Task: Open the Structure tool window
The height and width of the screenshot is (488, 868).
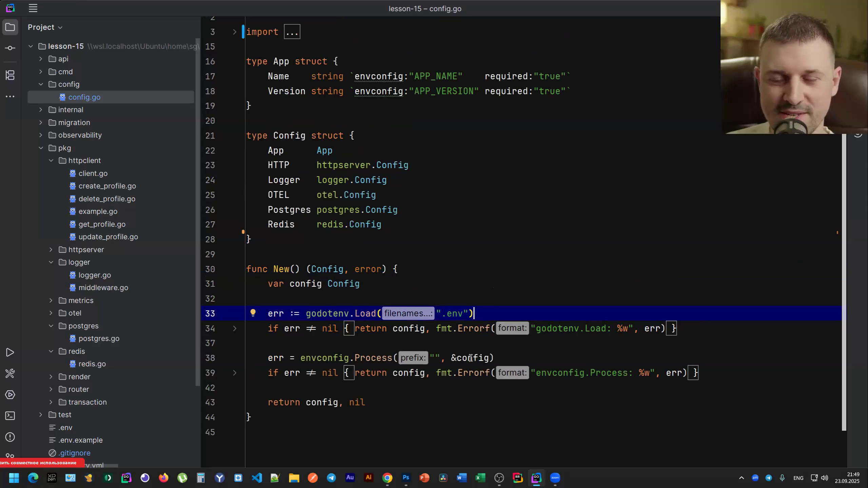Action: 10,75
